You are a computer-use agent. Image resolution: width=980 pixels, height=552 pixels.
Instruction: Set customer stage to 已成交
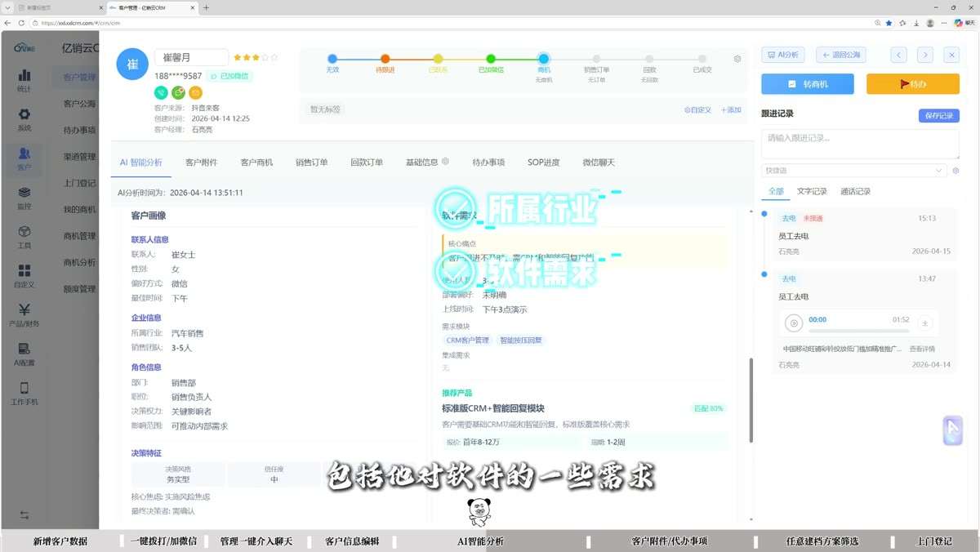702,59
